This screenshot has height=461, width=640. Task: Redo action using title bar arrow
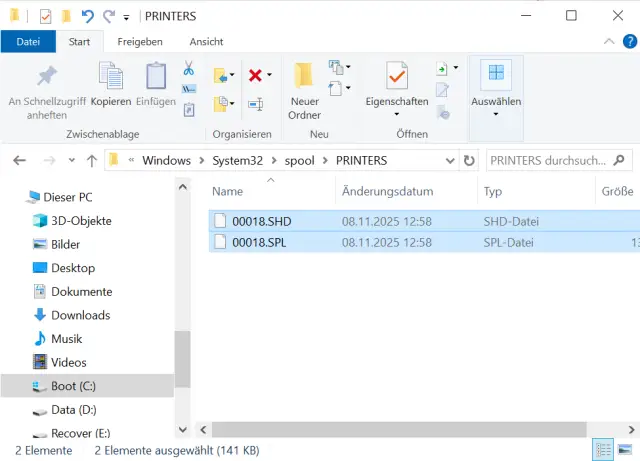point(109,16)
